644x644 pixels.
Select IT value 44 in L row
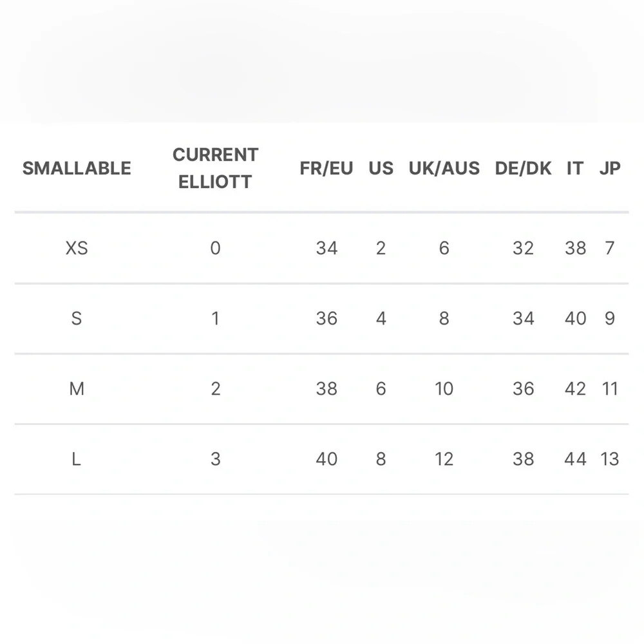575,459
